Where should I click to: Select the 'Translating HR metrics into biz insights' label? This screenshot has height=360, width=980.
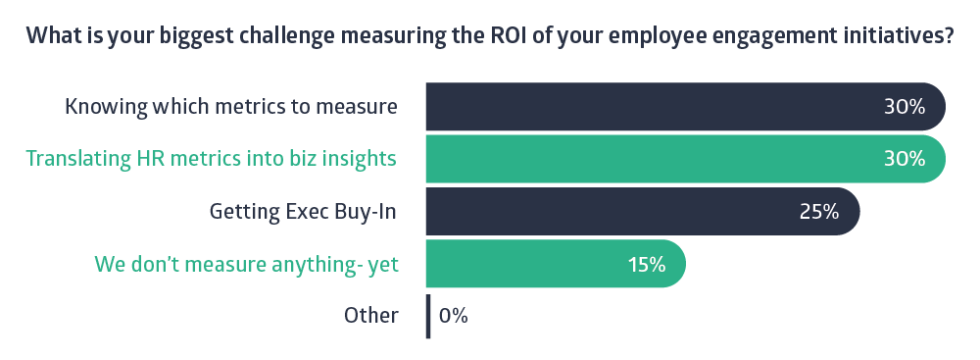(x=212, y=159)
